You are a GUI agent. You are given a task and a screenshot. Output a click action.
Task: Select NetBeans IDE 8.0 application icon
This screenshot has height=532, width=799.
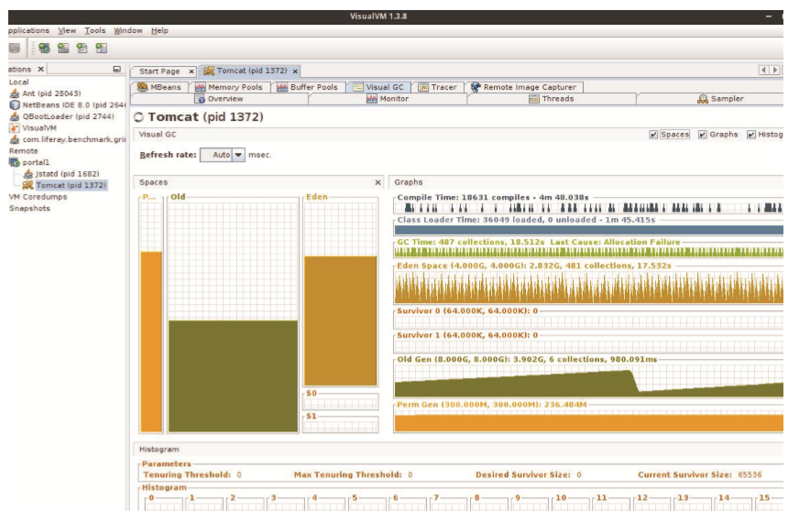pos(15,105)
